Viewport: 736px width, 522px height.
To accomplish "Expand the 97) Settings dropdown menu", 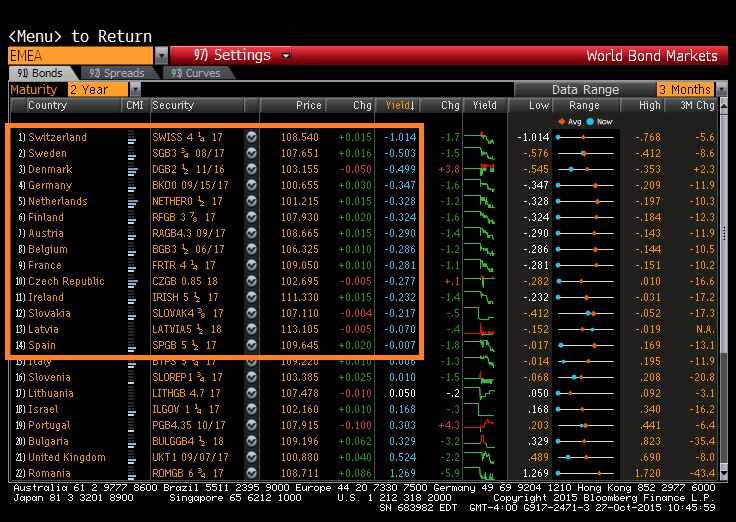I will 286,56.
